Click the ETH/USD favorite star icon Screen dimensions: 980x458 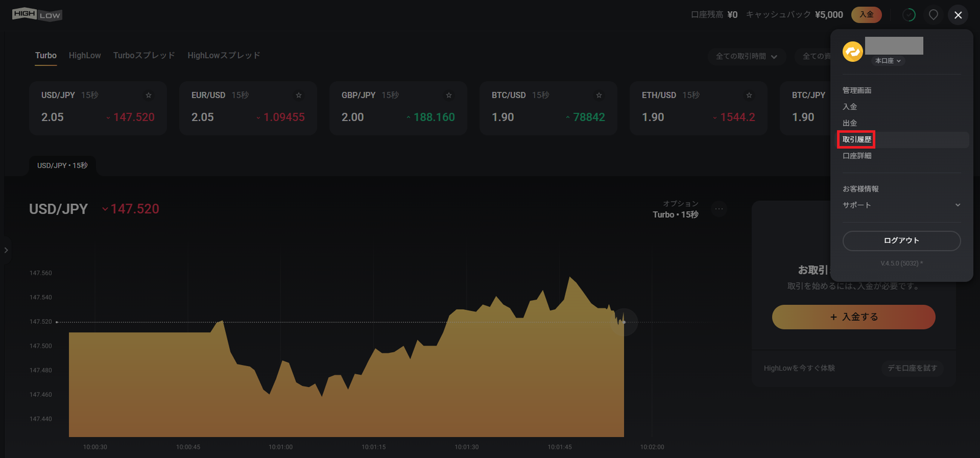[749, 95]
